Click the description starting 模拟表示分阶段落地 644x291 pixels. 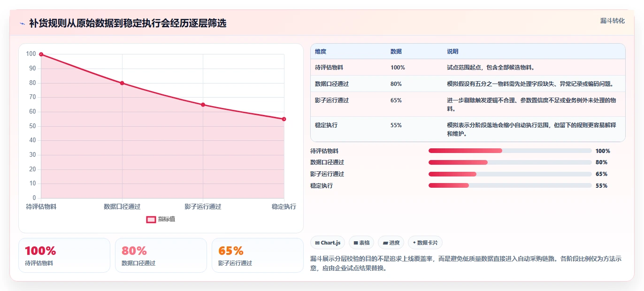coord(532,130)
